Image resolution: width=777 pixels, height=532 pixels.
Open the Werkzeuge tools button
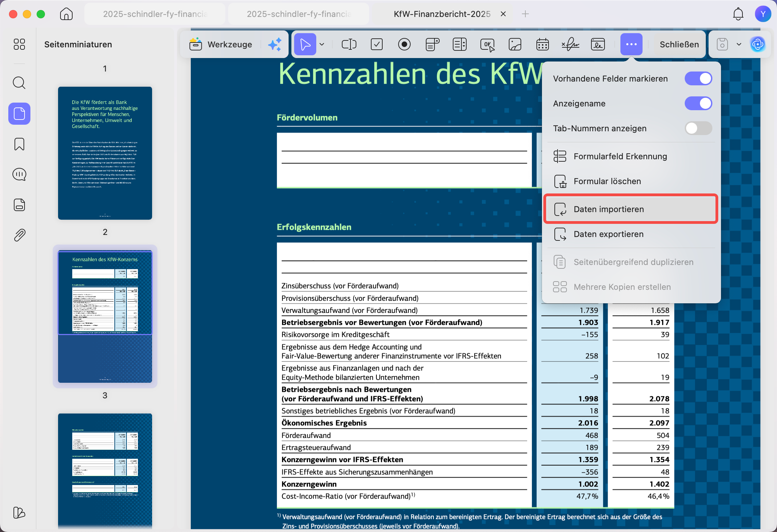221,44
